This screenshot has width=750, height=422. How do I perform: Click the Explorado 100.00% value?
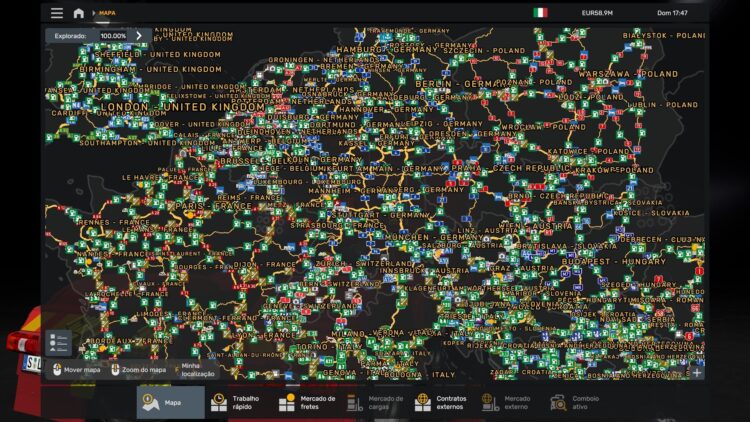(113, 36)
